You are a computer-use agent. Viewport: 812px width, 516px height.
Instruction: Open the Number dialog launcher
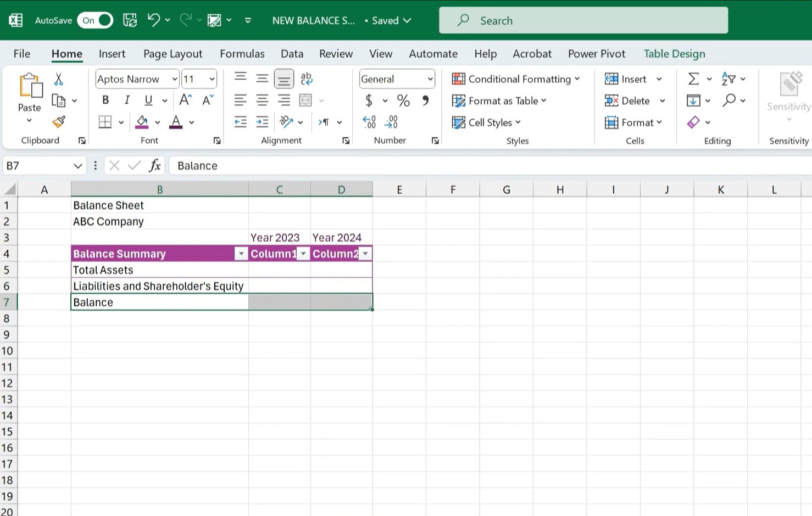[435, 141]
